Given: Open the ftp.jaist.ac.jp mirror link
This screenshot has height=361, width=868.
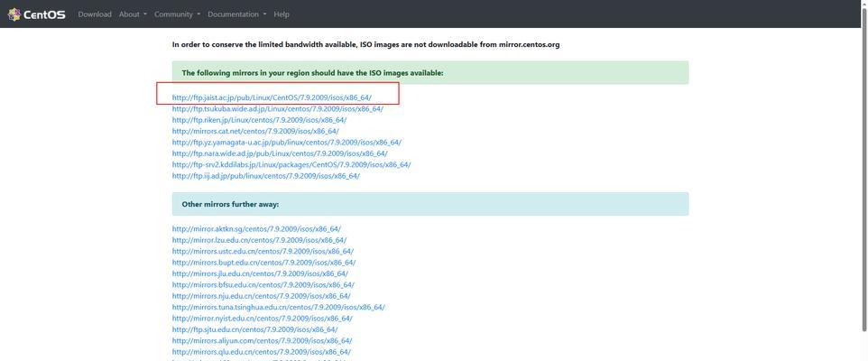Looking at the screenshot, I should (272, 97).
